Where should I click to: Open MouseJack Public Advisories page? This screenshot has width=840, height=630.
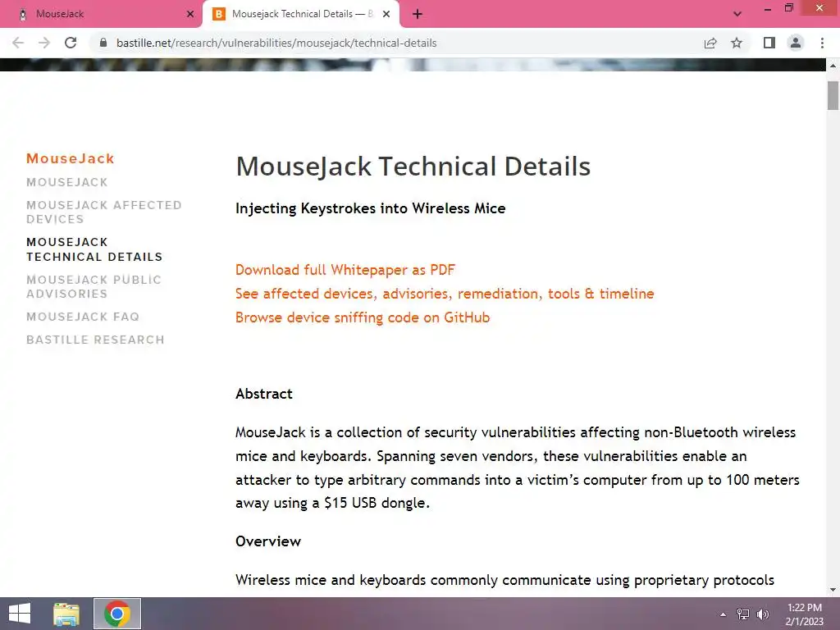pos(94,286)
